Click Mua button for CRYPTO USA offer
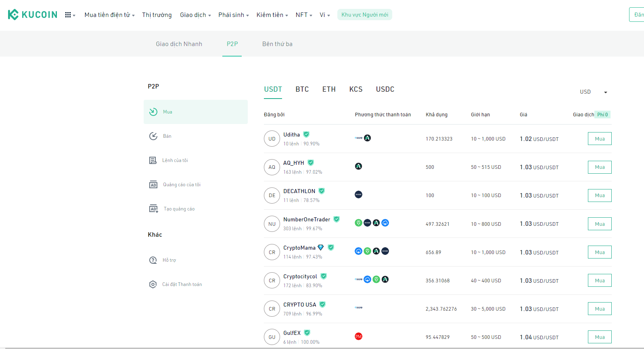This screenshot has height=349, width=644. point(600,309)
